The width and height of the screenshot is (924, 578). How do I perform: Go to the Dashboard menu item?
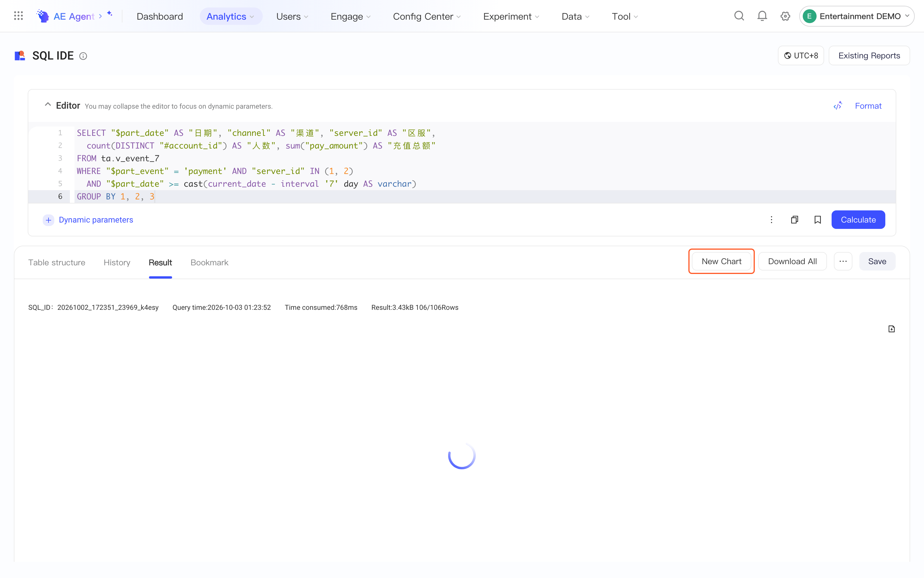tap(160, 16)
